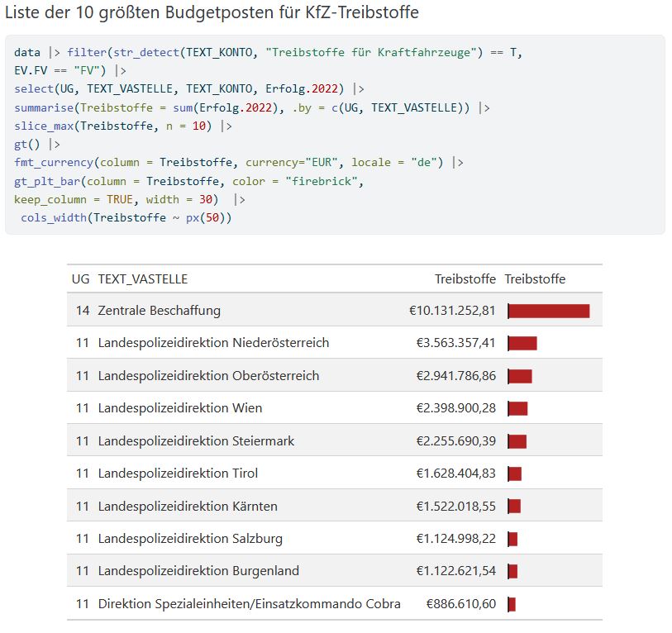Click the red bar for Zentrale Beschaffung
The width and height of the screenshot is (672, 633).
click(x=549, y=311)
